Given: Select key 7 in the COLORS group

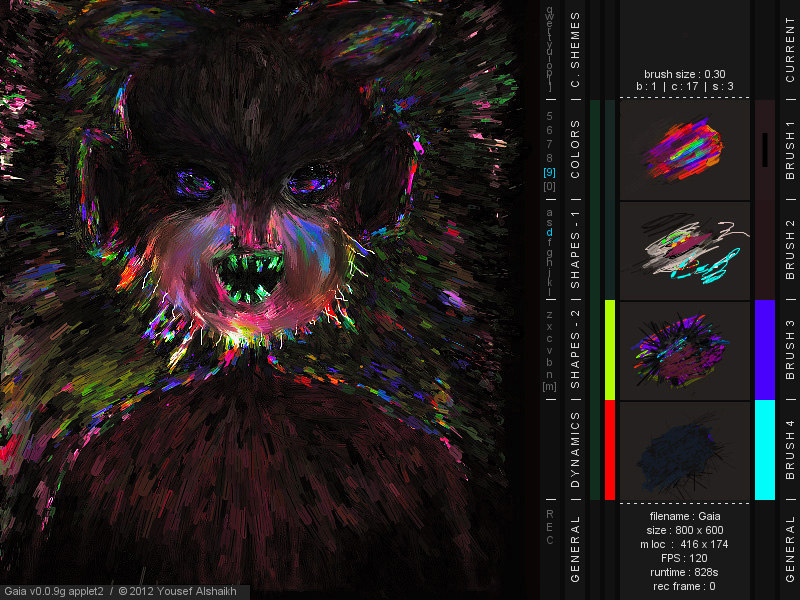Looking at the screenshot, I should tap(549, 144).
